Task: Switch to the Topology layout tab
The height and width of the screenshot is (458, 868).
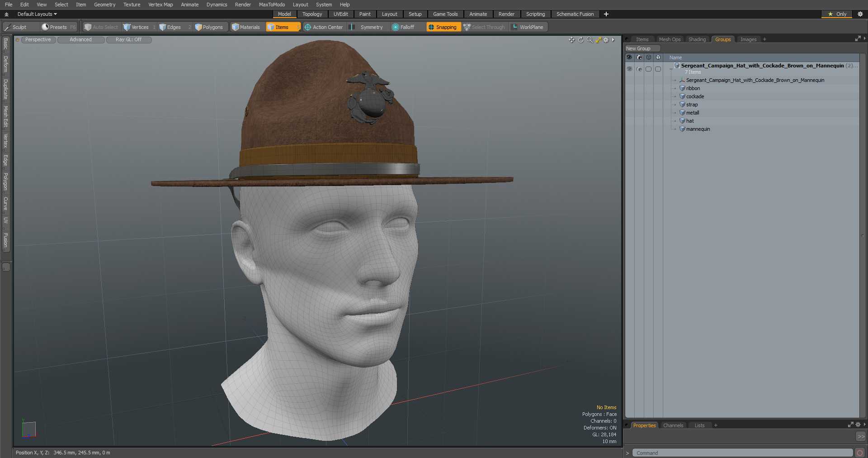Action: click(x=312, y=14)
